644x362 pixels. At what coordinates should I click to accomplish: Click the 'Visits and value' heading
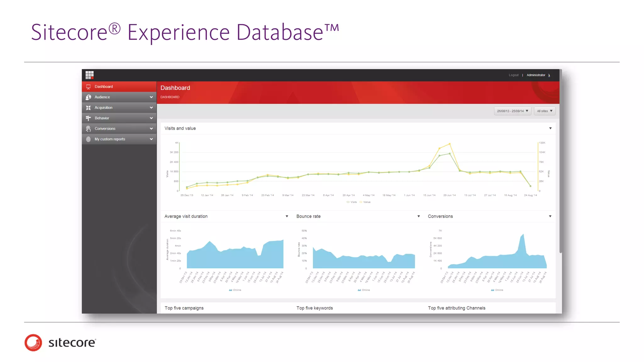(x=180, y=128)
